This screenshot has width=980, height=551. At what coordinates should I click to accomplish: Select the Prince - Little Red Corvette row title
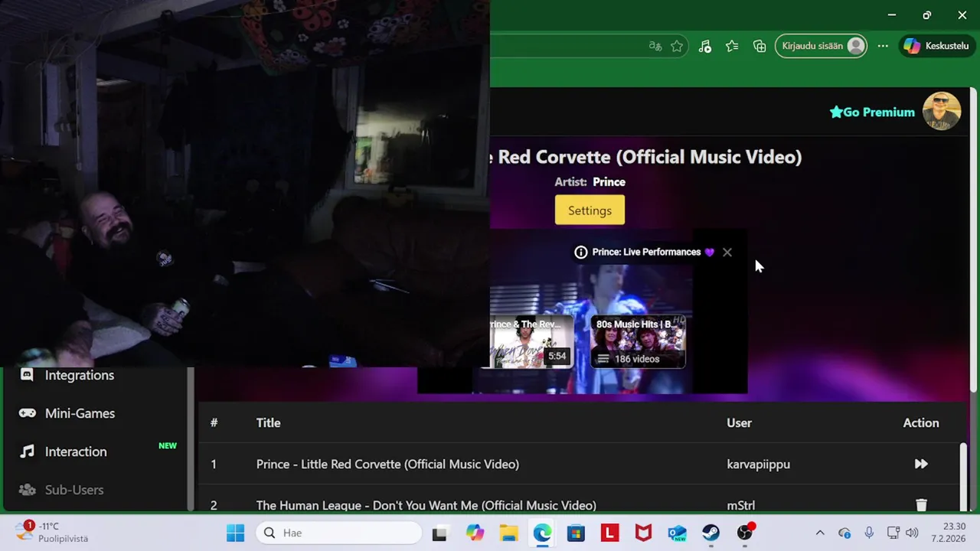[x=387, y=464]
